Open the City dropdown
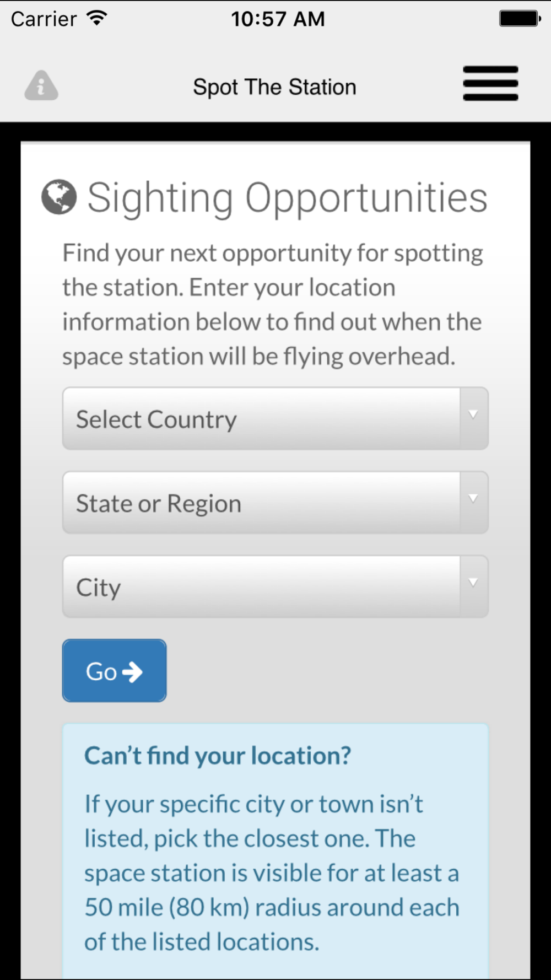 [262, 586]
